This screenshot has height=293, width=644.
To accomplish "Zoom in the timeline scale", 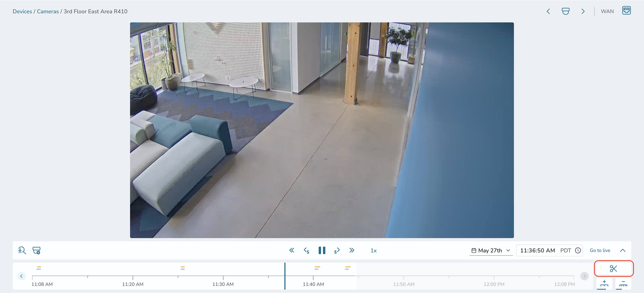I will pos(604,284).
